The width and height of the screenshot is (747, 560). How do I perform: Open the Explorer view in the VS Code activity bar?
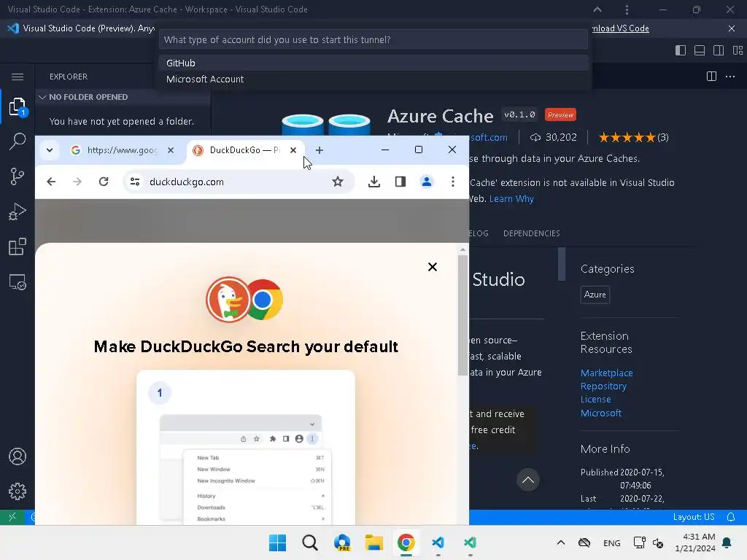pos(18,106)
